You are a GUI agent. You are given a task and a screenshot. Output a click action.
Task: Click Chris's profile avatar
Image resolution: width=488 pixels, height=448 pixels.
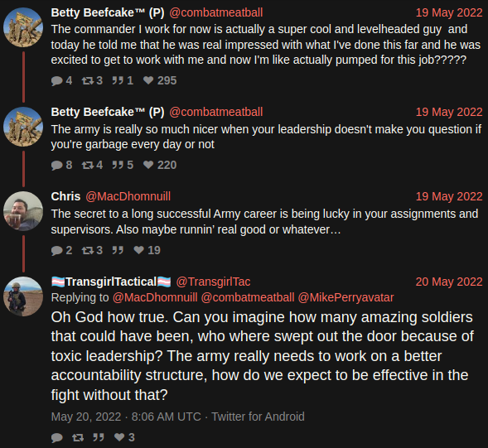point(23,211)
